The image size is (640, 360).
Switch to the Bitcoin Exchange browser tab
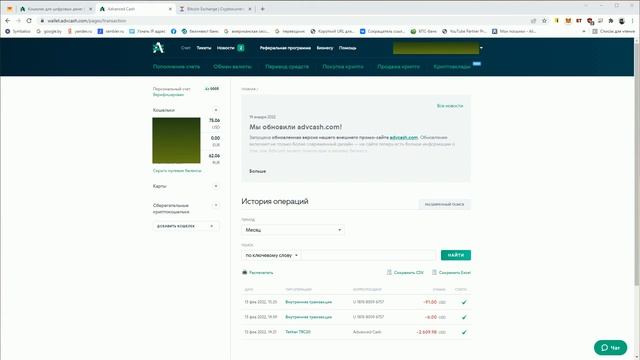216,9
